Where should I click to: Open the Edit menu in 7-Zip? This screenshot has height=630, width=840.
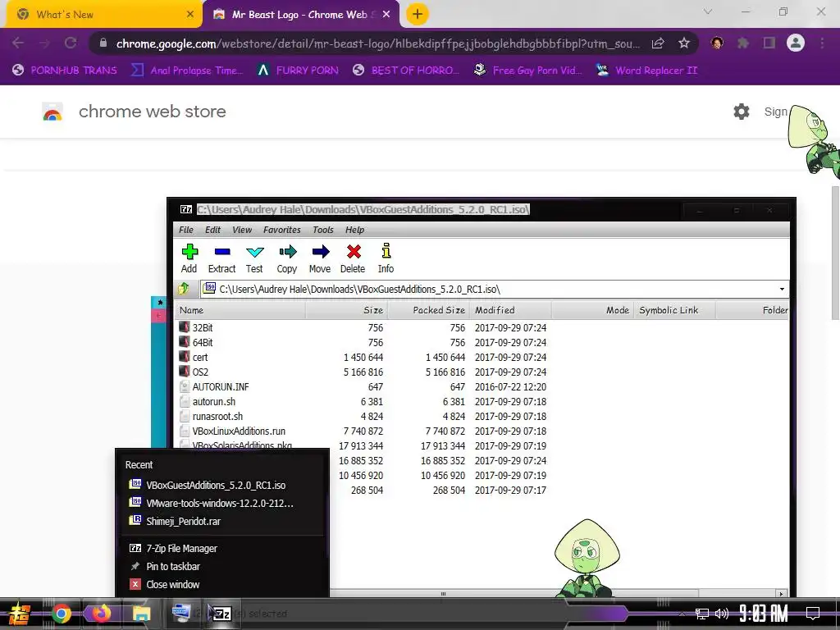tap(212, 230)
